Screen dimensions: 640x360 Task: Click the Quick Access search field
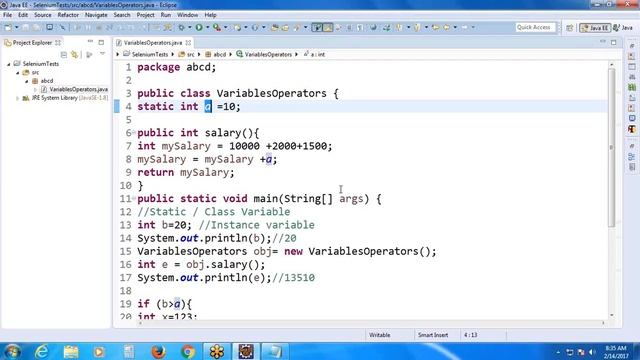click(534, 27)
